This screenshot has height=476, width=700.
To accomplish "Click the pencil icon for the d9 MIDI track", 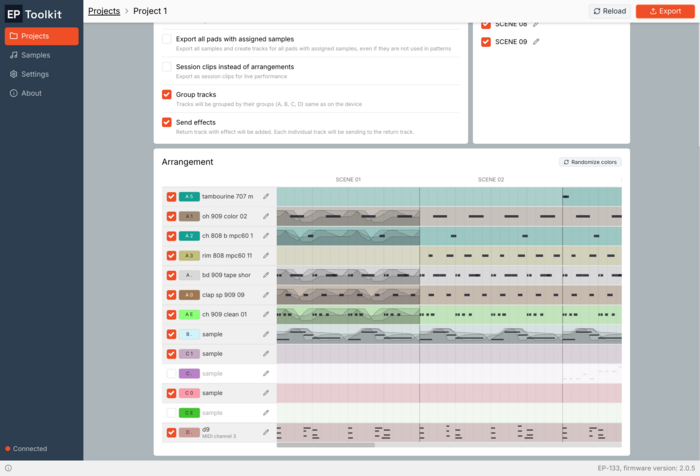I will pos(266,432).
